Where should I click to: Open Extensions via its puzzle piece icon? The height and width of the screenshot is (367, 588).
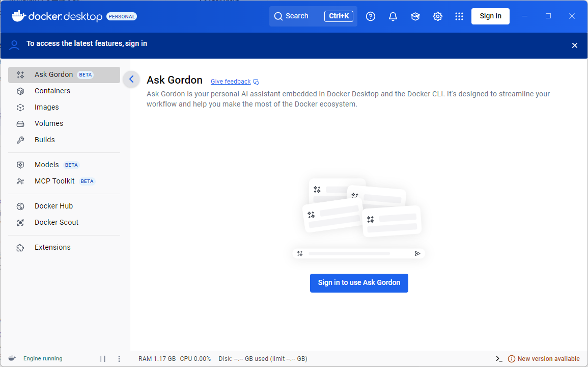(x=20, y=247)
